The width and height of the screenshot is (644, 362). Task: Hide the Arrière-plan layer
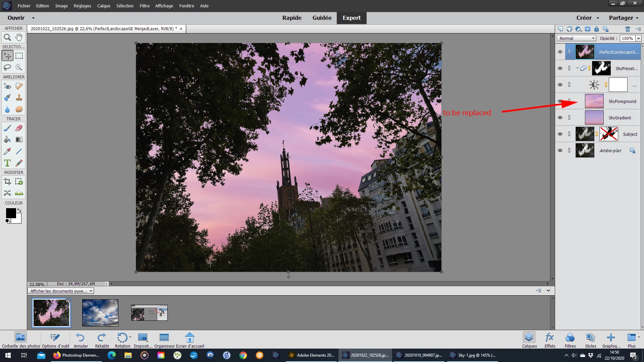point(560,150)
